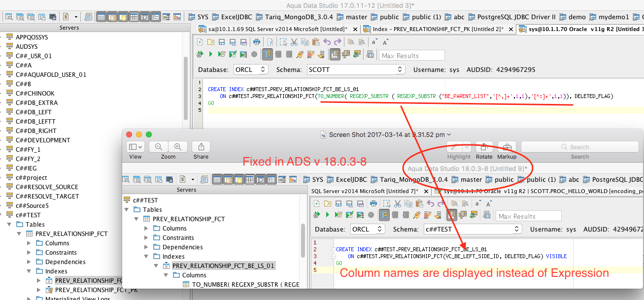Toggle auto-commit database icon in back window toolbar
This screenshot has height=300, width=644.
click(x=268, y=55)
